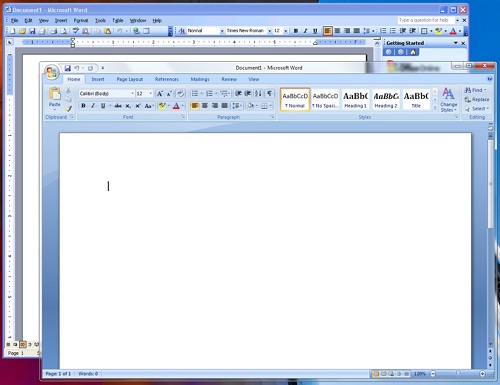Toggle Show/Hide paragraph marks in ribbon
Viewport: 500px width, 385px height.
pos(269,94)
